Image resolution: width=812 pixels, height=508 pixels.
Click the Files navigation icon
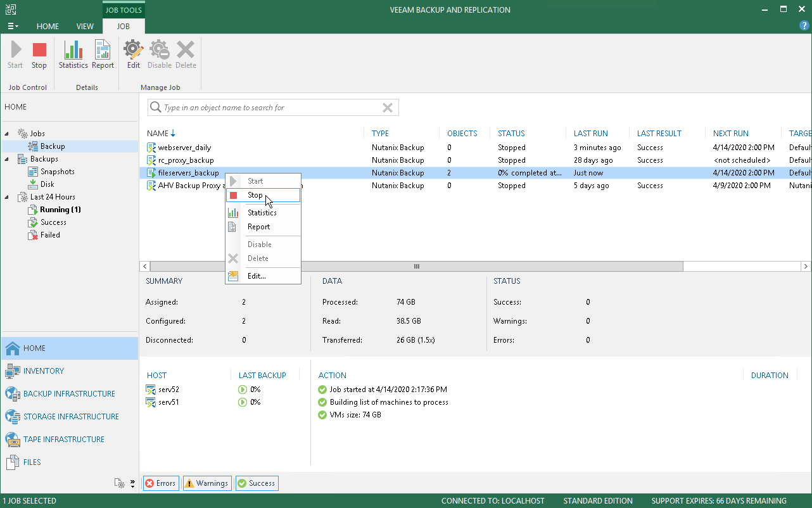13,462
